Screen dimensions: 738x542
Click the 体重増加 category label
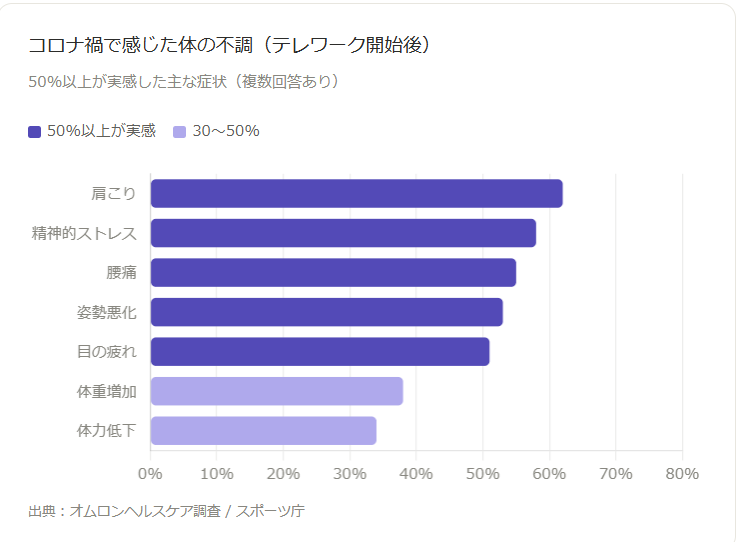tap(106, 391)
